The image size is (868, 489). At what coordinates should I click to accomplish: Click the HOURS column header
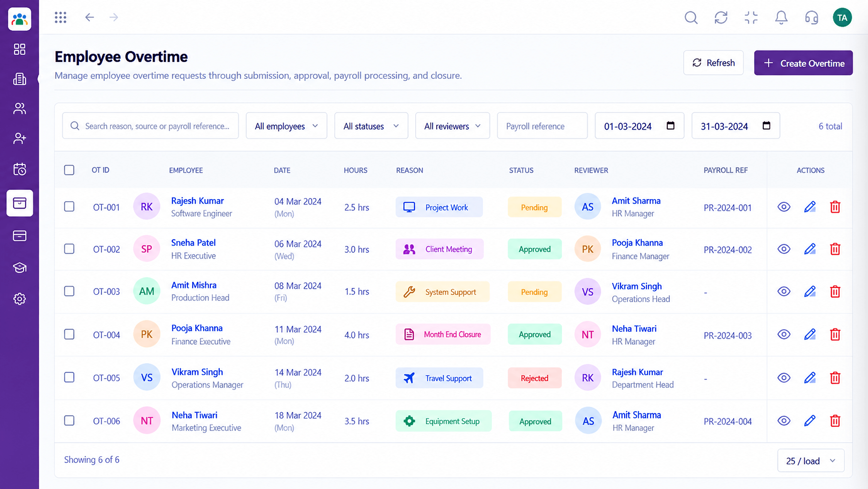coord(356,170)
